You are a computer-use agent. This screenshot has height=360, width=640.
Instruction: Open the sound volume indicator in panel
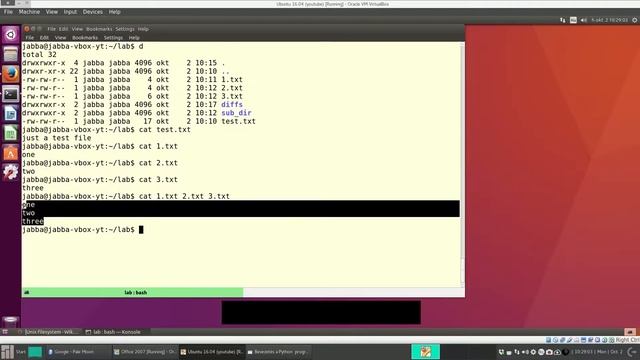(x=584, y=20)
